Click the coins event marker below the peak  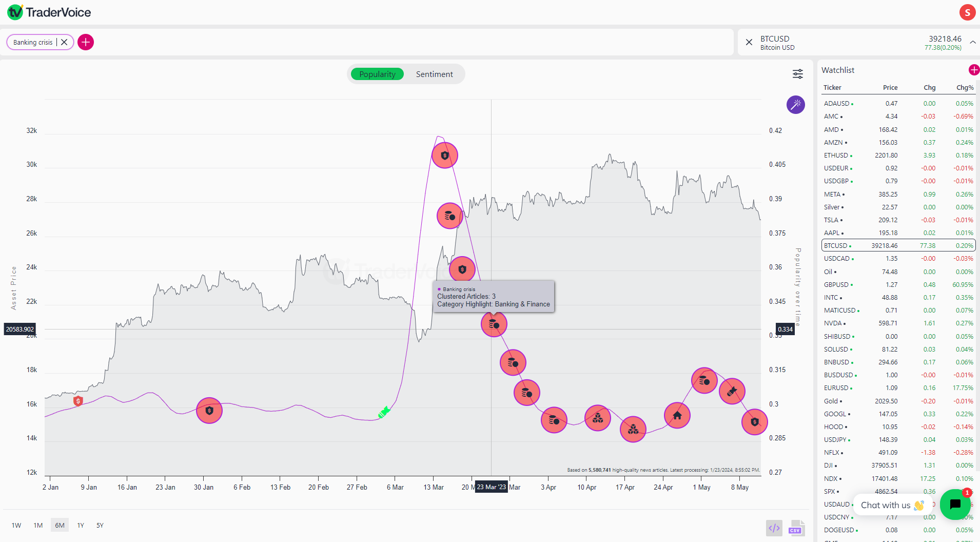pos(450,216)
